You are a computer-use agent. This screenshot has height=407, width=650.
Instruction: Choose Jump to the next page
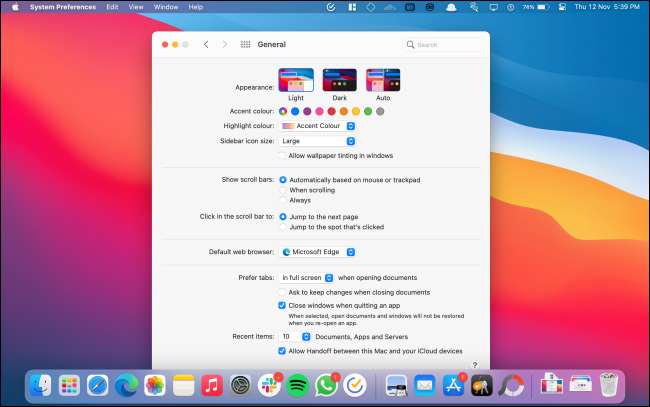pos(283,217)
